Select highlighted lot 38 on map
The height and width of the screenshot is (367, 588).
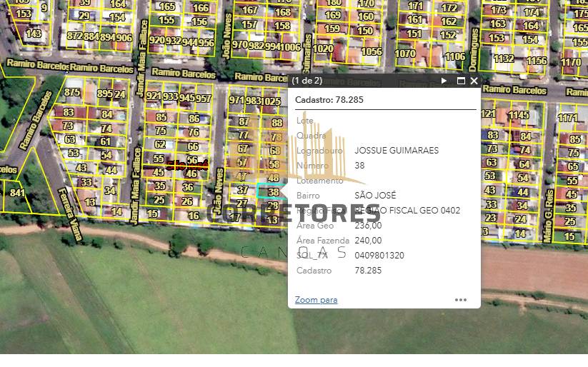click(272, 192)
